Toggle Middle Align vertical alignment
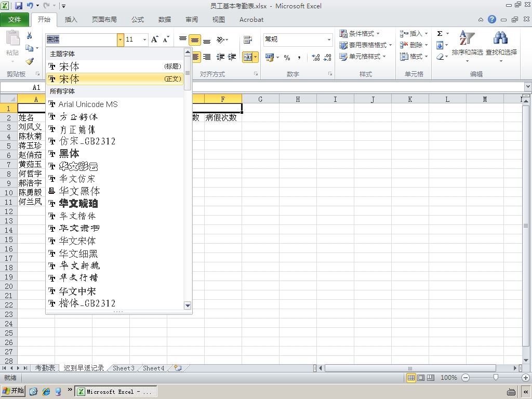532x399 pixels. pyautogui.click(x=195, y=41)
